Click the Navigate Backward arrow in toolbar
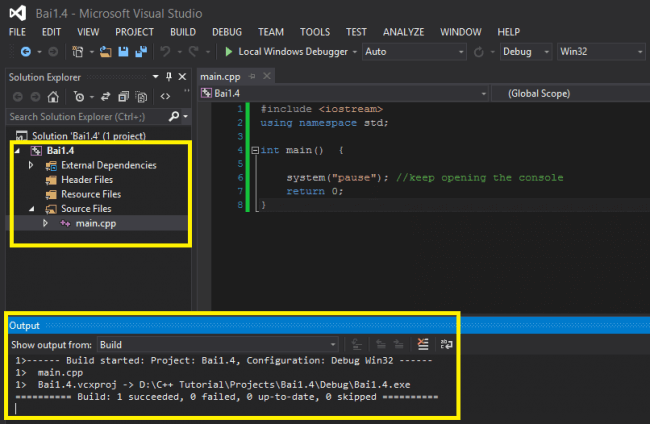650x424 pixels. 26,52
